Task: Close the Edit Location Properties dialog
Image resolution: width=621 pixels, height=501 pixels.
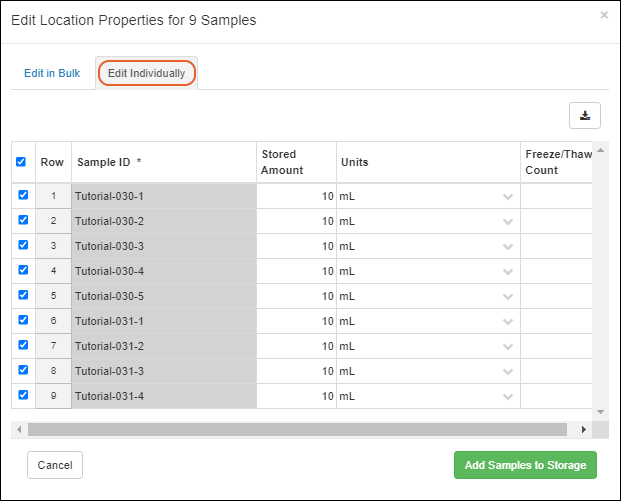Action: (x=603, y=15)
